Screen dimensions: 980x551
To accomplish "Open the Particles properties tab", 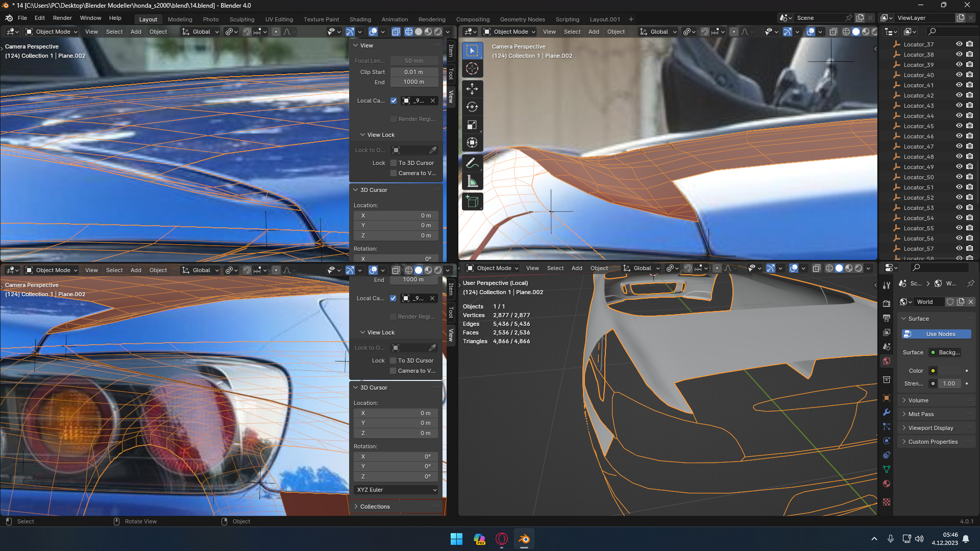I will (x=887, y=426).
